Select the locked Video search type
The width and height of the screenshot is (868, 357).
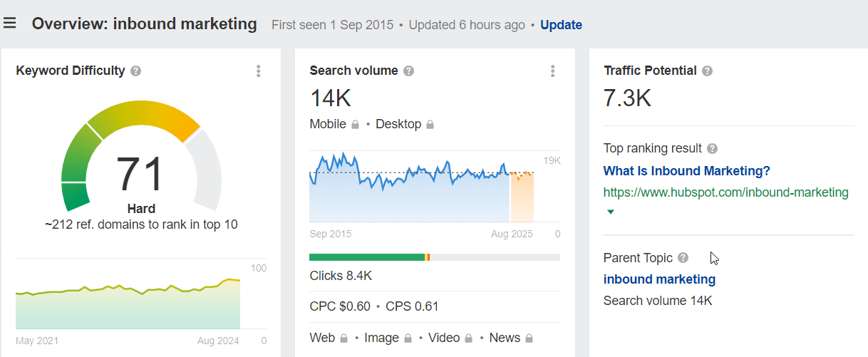point(451,338)
